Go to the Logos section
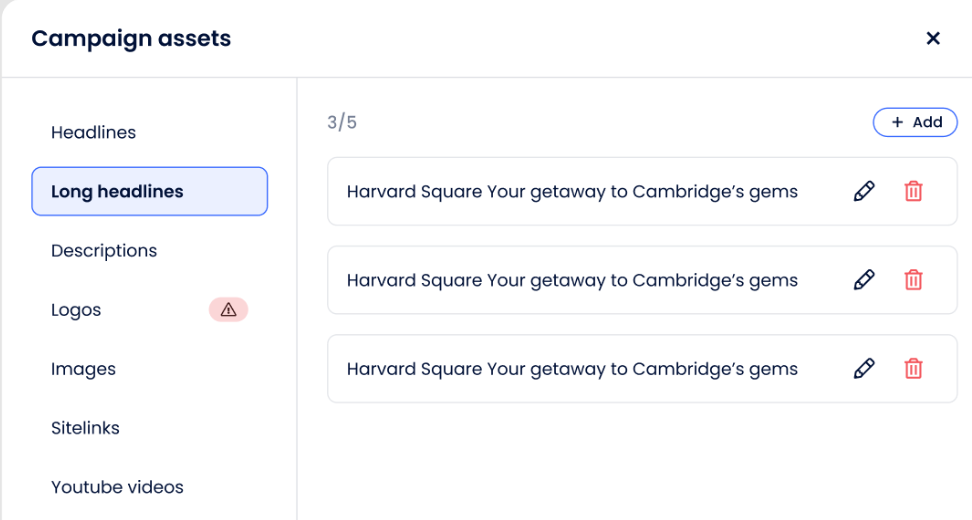Viewport: 972px width, 520px height. (76, 310)
